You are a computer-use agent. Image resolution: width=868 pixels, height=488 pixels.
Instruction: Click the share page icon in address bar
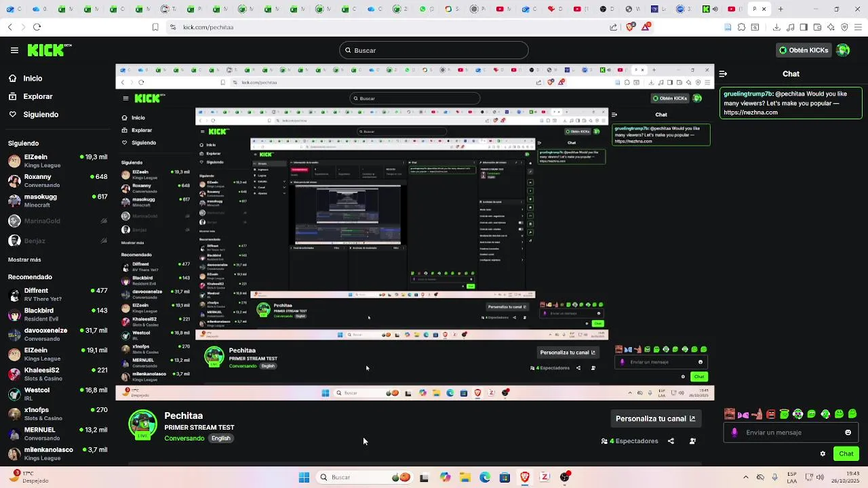coord(613,27)
